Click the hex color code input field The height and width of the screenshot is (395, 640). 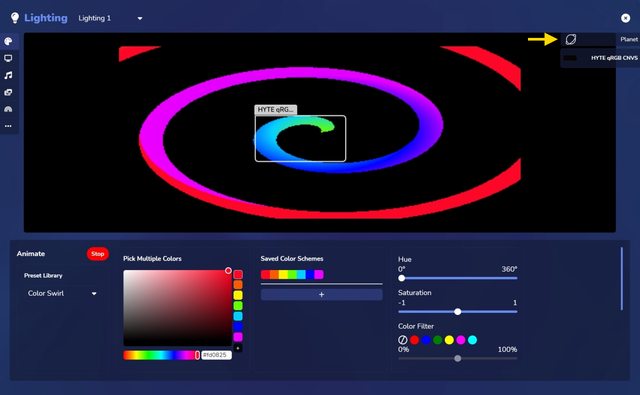[216, 355]
